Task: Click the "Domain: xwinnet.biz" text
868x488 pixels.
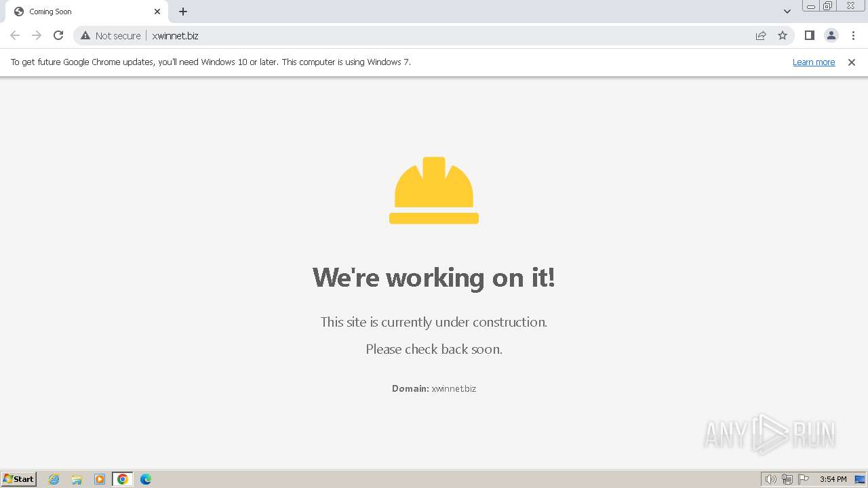Action: tap(434, 388)
